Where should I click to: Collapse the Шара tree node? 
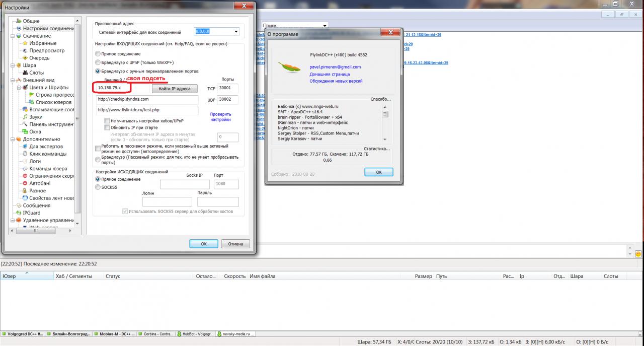tap(13, 65)
